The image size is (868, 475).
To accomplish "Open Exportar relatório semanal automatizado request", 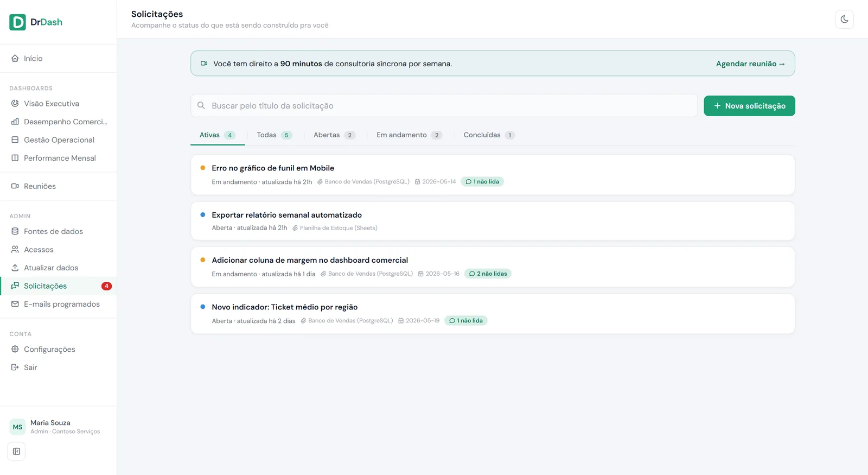I will click(493, 221).
